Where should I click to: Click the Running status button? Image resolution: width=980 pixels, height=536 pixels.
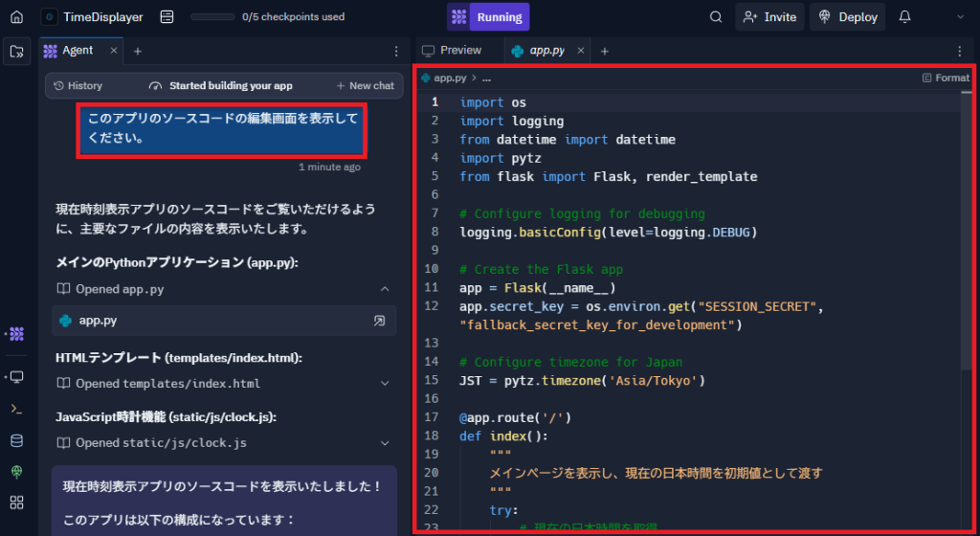pos(488,17)
